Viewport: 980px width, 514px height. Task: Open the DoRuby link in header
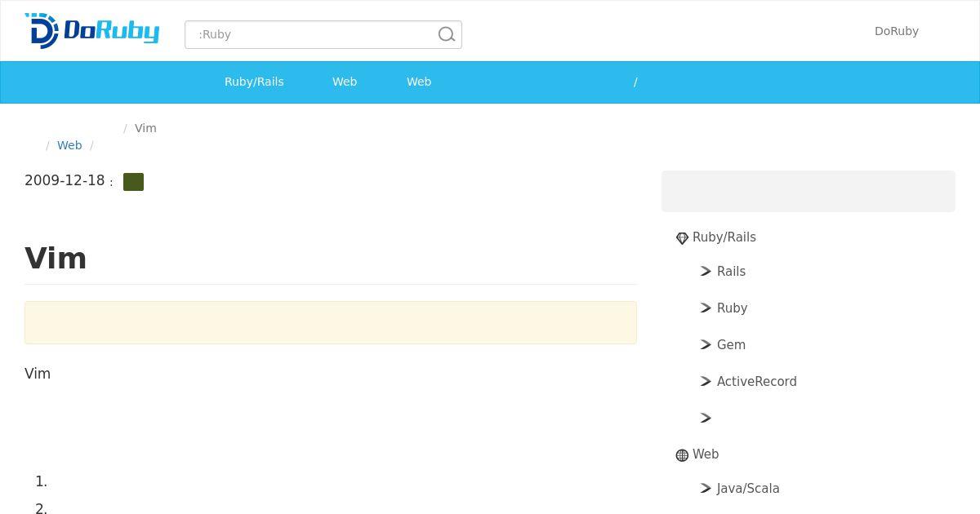coord(897,31)
